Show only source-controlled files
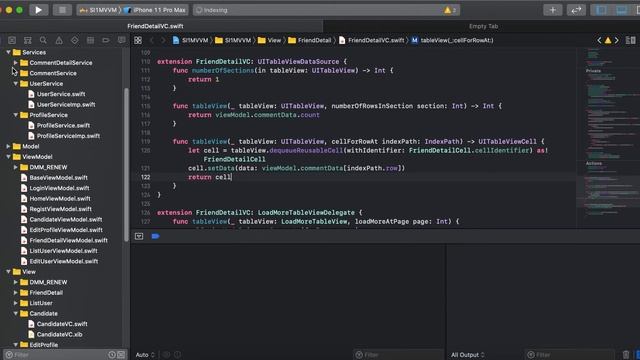Viewport: 640px width, 360px height. (x=121, y=355)
